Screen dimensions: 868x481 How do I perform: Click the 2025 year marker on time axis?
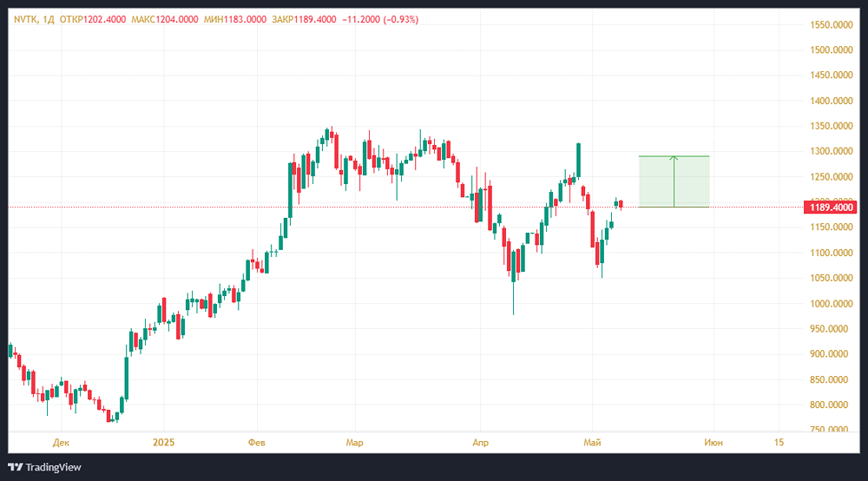163,443
